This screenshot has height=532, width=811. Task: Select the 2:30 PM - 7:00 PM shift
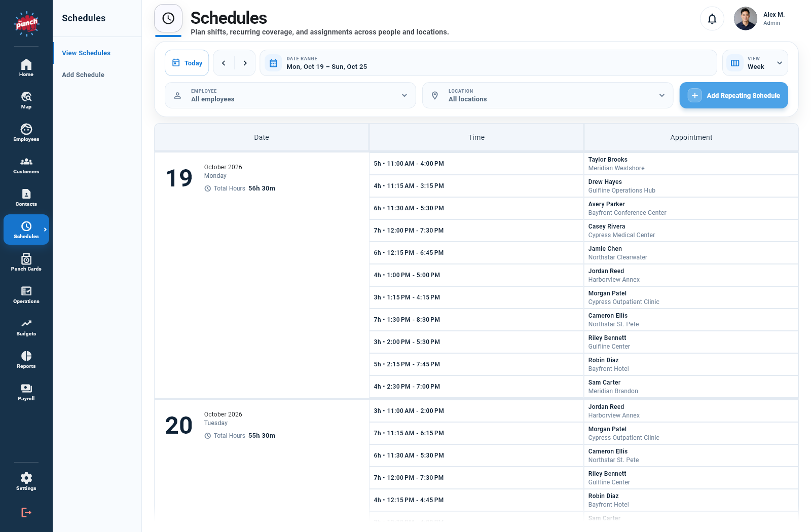(476, 387)
